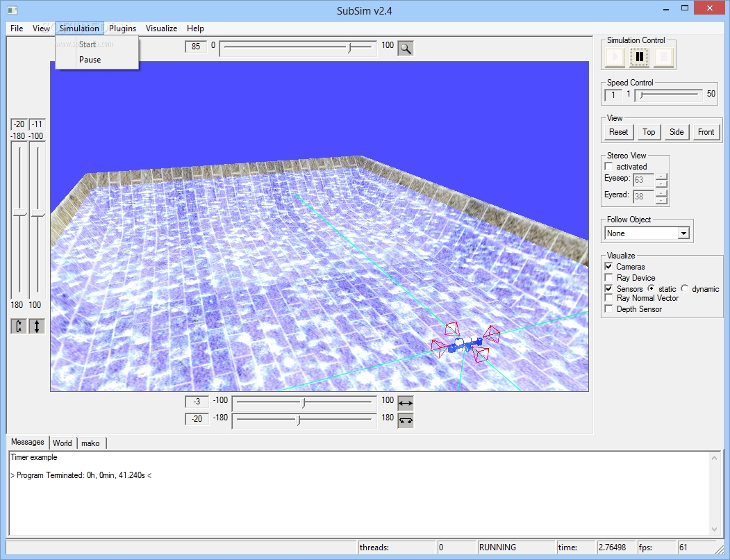730x560 pixels.
Task: Click the magnifier zoom icon
Action: 406,48
